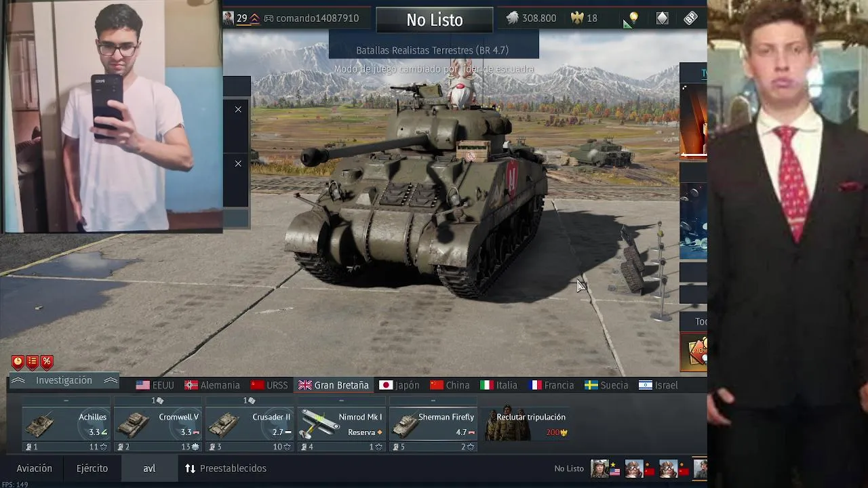868x488 pixels.
Task: Click crew skill points 10 under Crusader II
Action: 281,447
